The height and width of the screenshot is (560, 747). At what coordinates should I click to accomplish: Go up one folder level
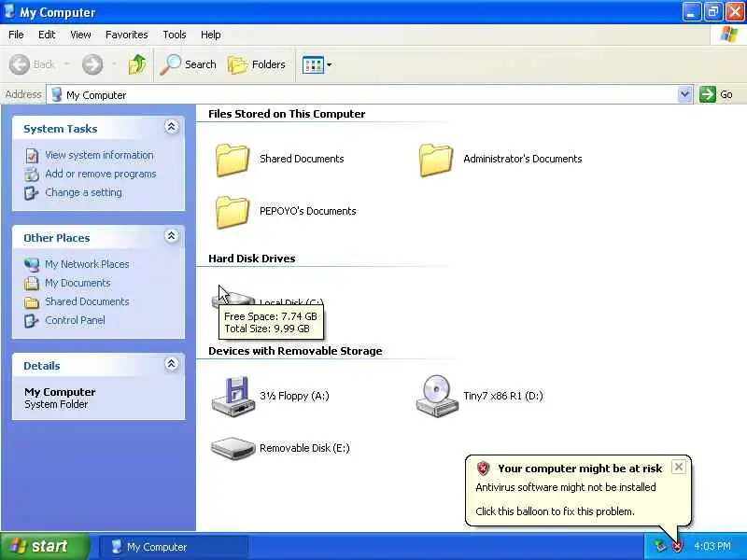(x=137, y=64)
